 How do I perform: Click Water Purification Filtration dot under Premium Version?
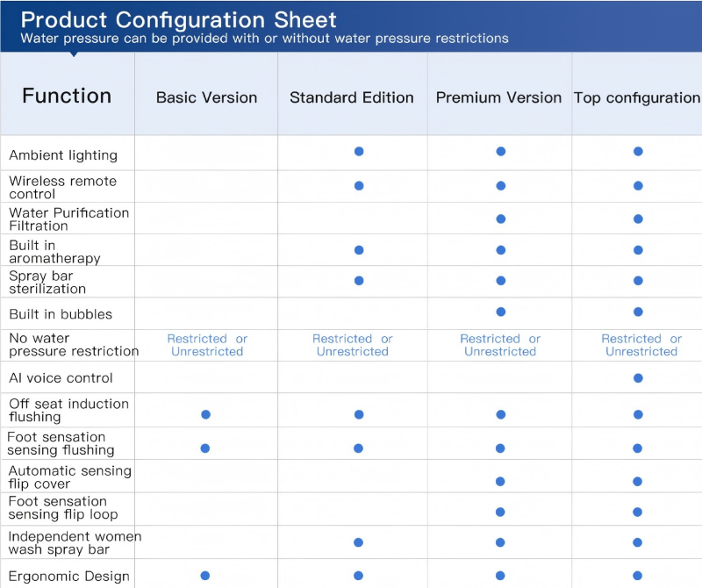click(500, 219)
